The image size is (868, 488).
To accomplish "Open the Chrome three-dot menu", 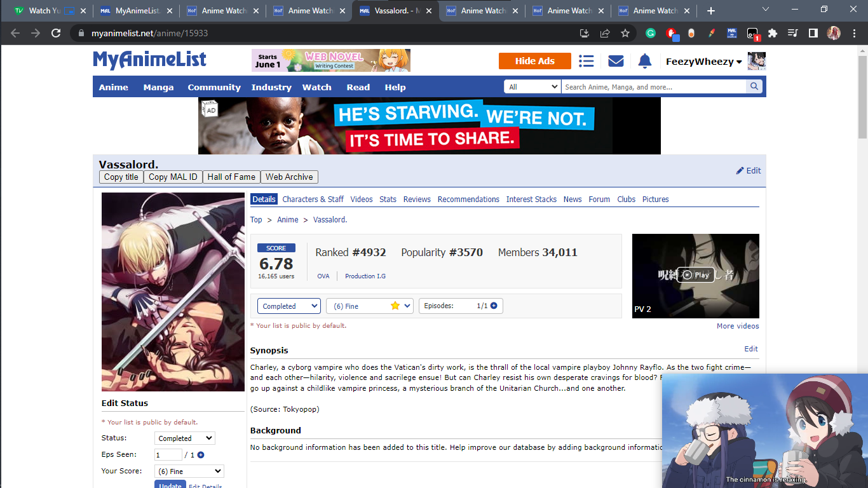I will 854,33.
